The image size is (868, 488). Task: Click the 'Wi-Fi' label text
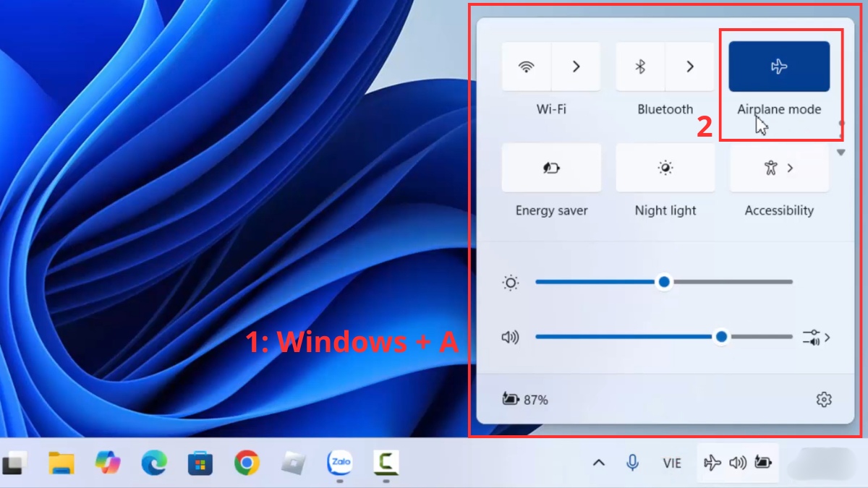tap(551, 109)
